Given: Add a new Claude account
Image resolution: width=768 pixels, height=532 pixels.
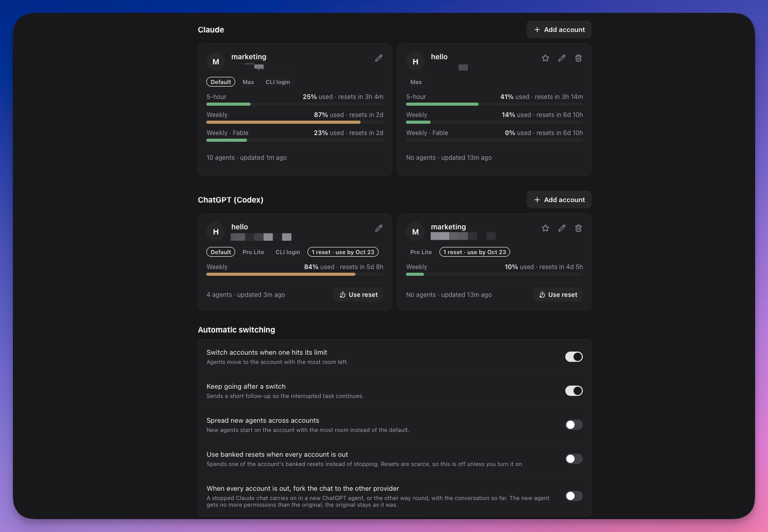Looking at the screenshot, I should click(559, 29).
